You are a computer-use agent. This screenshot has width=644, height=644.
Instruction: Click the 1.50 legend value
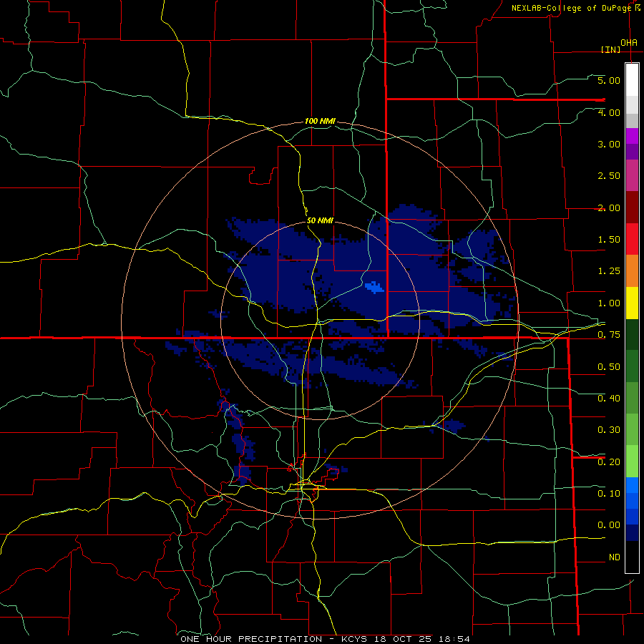[x=609, y=240]
